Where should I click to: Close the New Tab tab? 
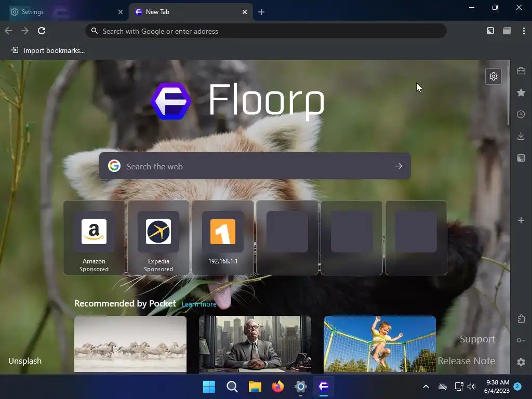pos(245,12)
